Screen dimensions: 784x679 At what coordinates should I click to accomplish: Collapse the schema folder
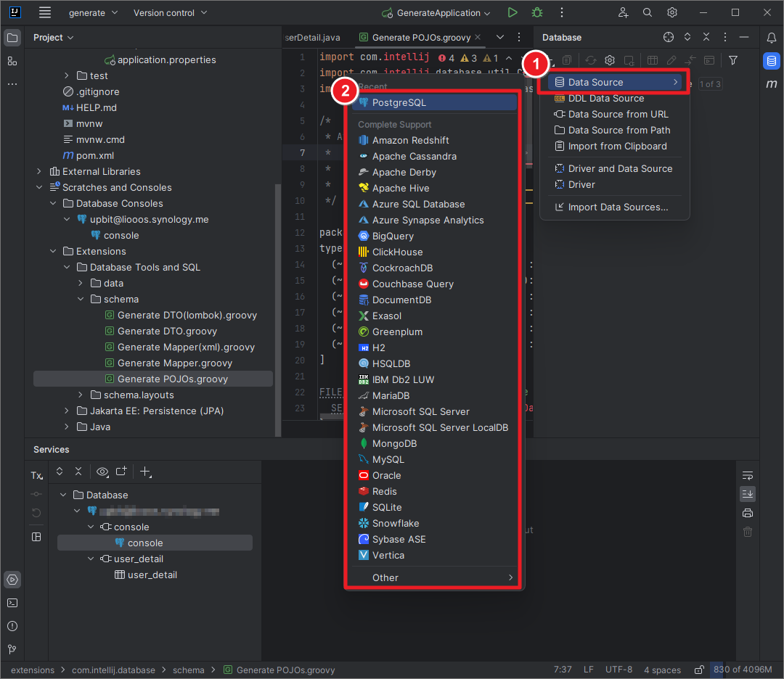pyautogui.click(x=81, y=300)
